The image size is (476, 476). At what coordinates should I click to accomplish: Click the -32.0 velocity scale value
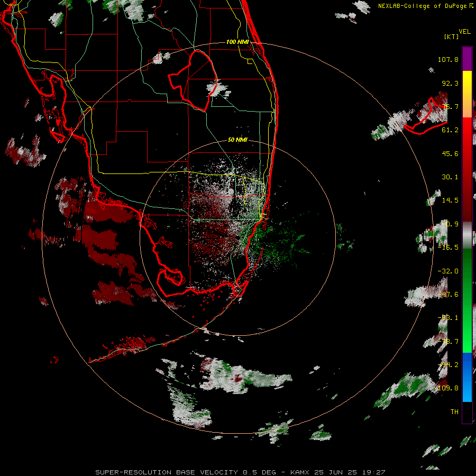[448, 271]
